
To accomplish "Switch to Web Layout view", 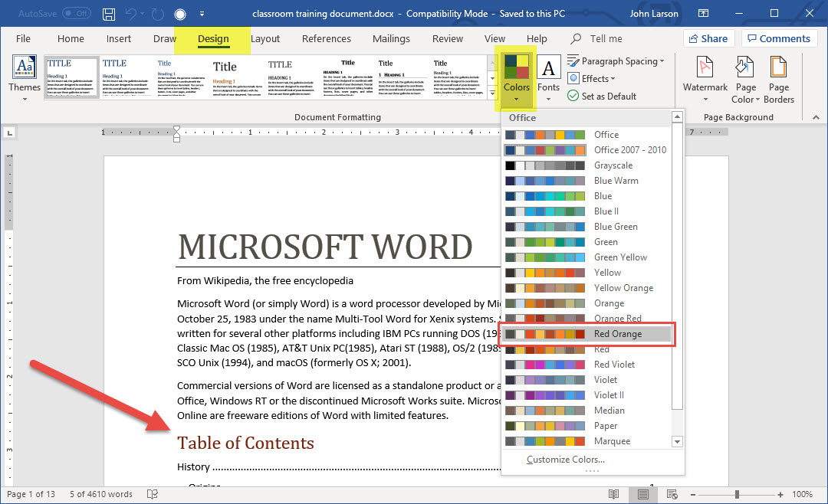I will 672,494.
